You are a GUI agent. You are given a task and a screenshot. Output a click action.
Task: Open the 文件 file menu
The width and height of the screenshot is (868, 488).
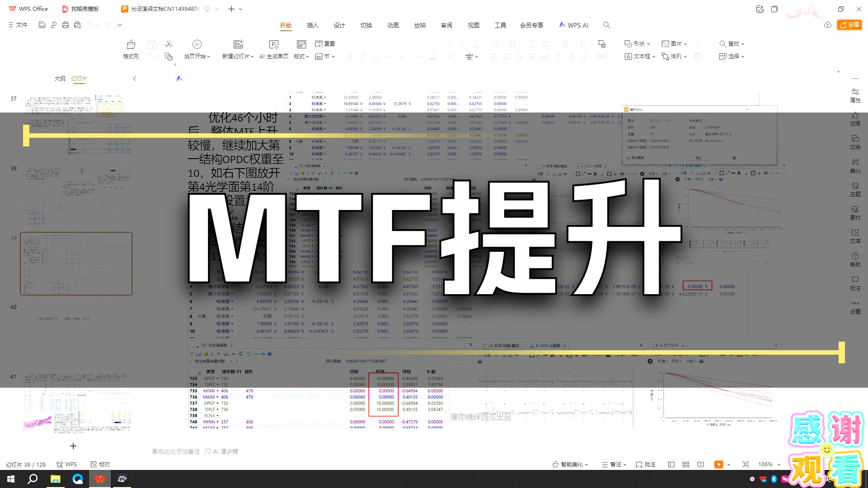pos(18,25)
